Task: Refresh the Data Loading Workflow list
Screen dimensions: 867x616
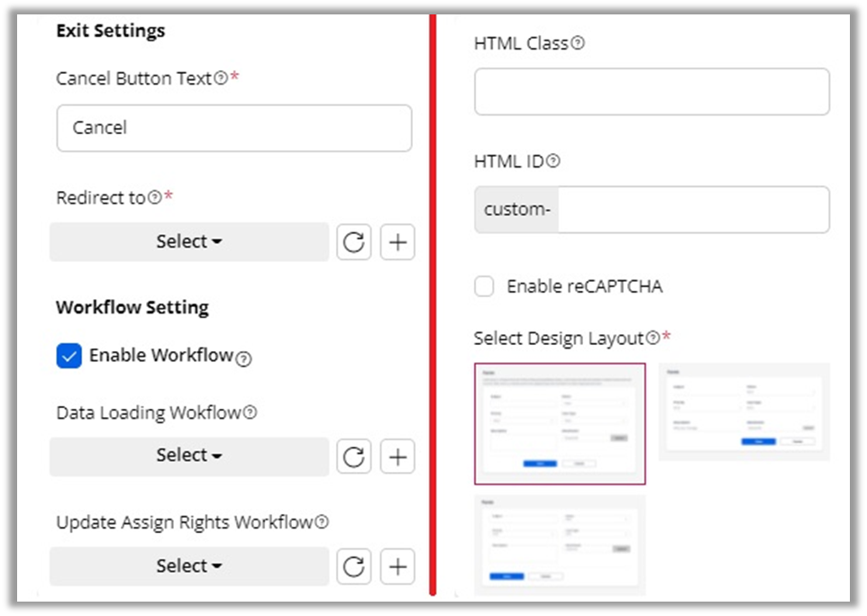Action: click(353, 457)
